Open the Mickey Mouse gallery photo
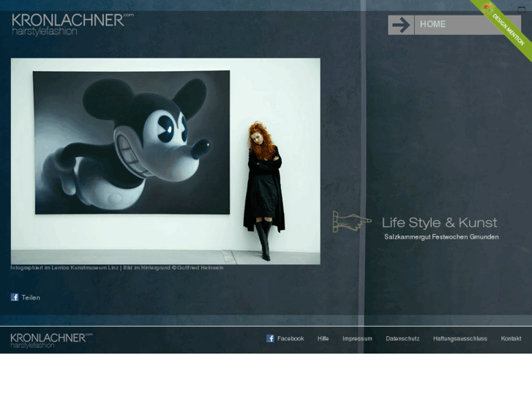 tap(165, 161)
